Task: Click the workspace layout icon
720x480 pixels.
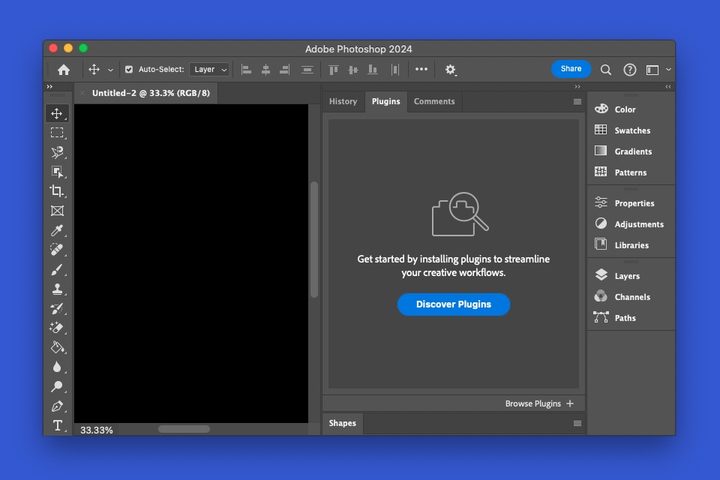Action: (x=652, y=70)
